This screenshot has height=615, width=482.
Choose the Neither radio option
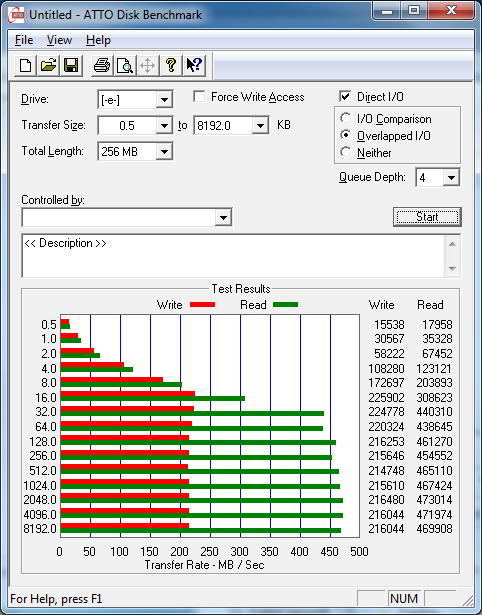346,152
